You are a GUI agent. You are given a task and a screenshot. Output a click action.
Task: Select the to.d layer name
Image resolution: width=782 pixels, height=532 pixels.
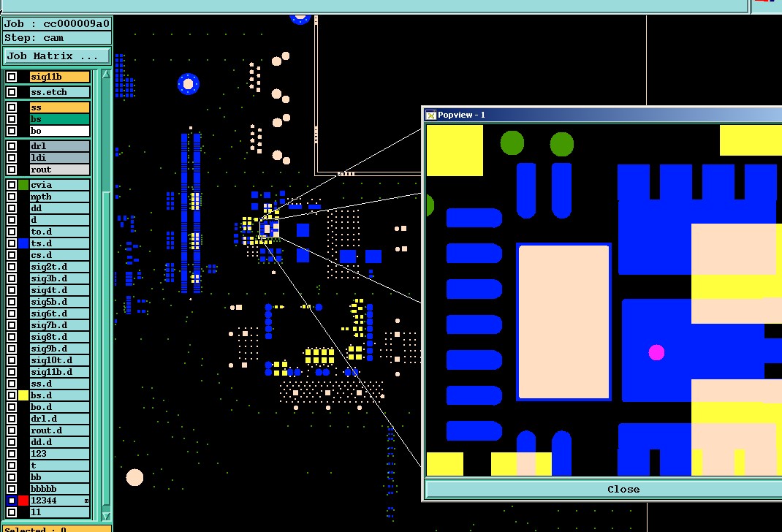point(60,232)
